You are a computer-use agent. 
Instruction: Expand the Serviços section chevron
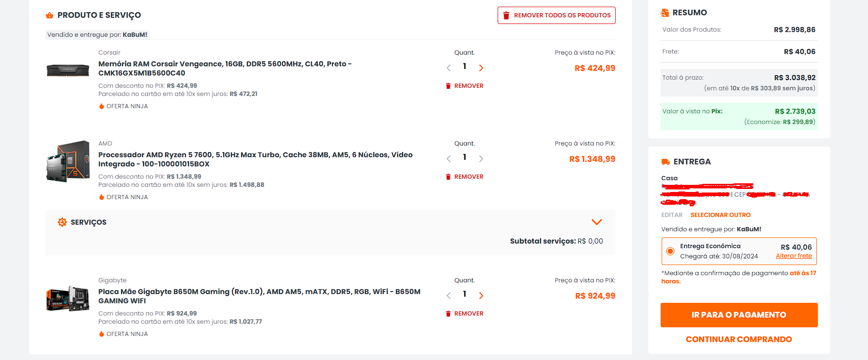pyautogui.click(x=597, y=222)
